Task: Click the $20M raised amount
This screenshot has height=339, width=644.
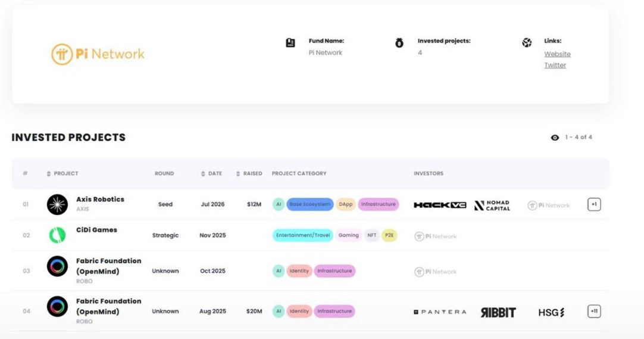Action: (x=254, y=312)
